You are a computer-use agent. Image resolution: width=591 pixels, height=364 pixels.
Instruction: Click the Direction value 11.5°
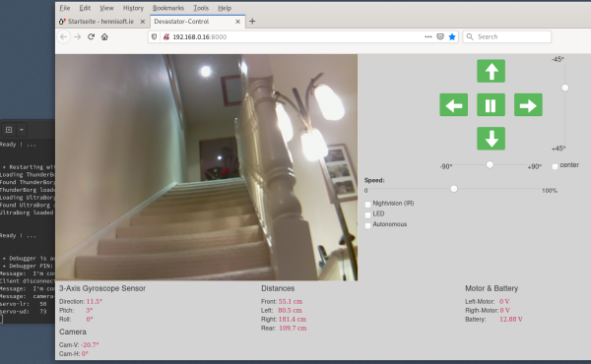click(95, 301)
